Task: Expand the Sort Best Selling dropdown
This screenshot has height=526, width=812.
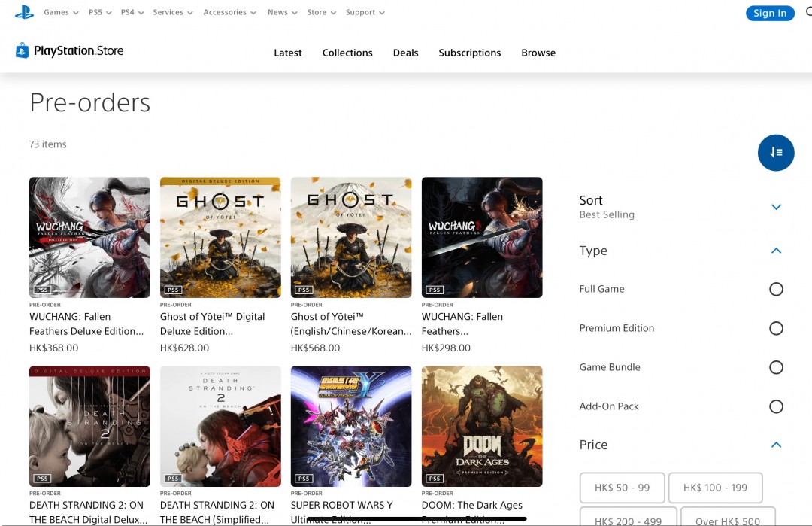Action: (776, 207)
